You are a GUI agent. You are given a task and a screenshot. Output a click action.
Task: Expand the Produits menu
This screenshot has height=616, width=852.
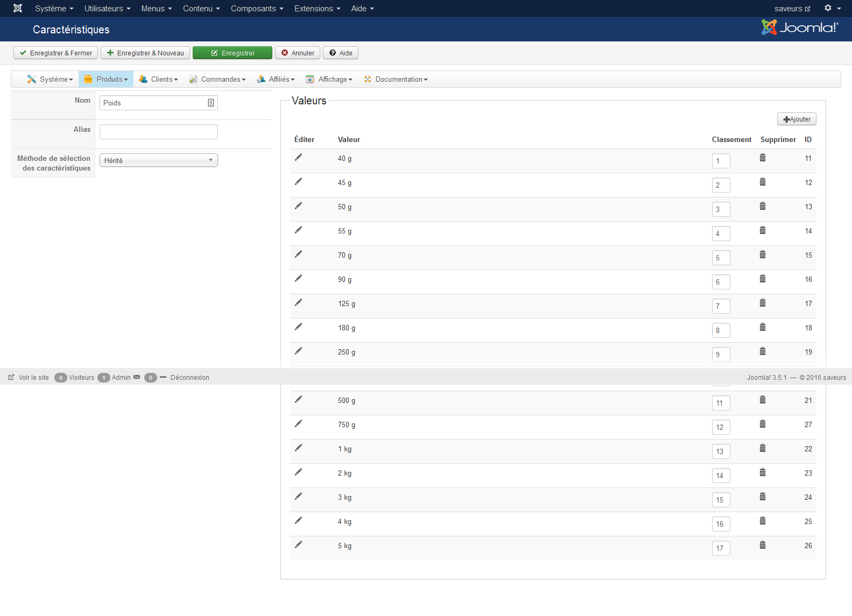(106, 79)
